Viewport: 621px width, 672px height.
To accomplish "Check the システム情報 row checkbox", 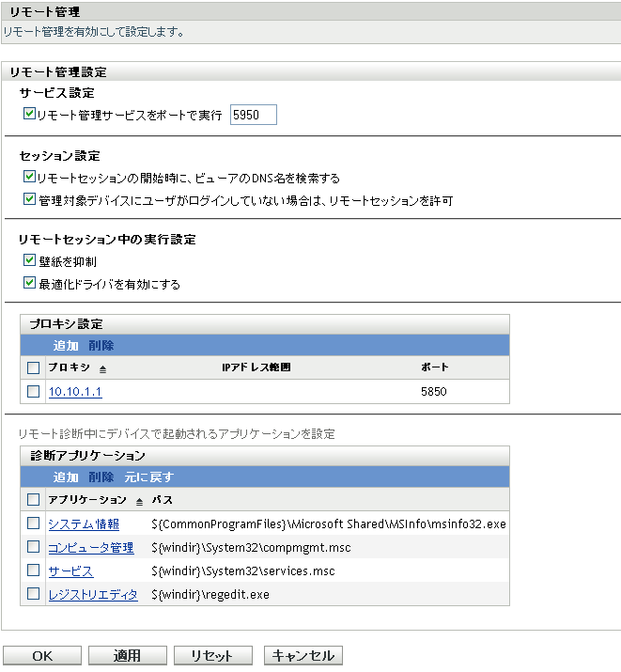I will pyautogui.click(x=33, y=523).
